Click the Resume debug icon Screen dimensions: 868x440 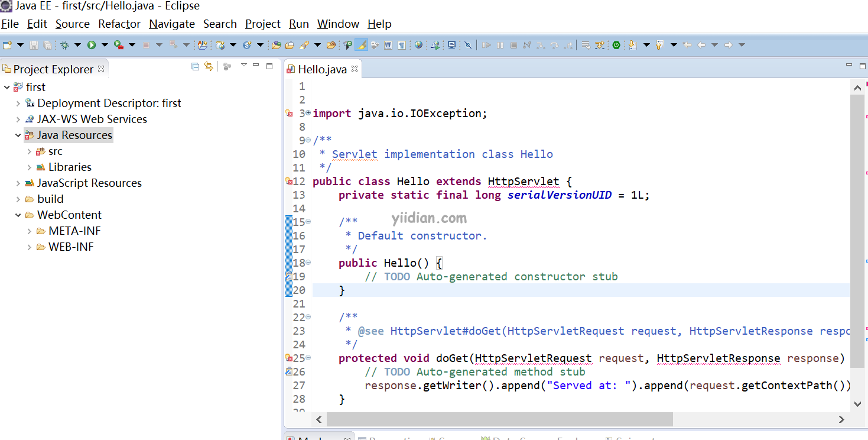coord(486,45)
